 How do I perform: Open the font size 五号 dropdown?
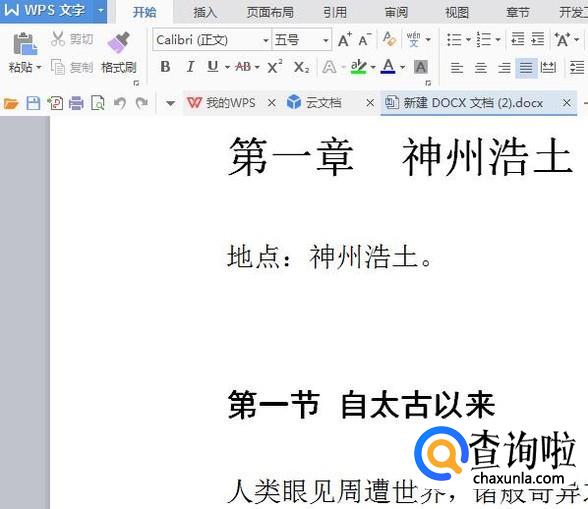click(x=326, y=40)
